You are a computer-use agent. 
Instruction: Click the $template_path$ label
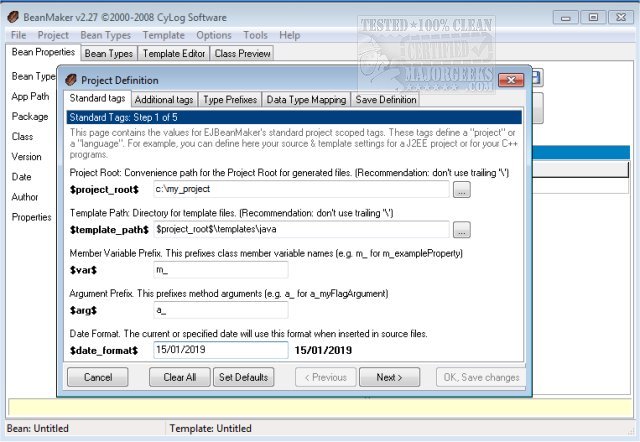pos(109,230)
